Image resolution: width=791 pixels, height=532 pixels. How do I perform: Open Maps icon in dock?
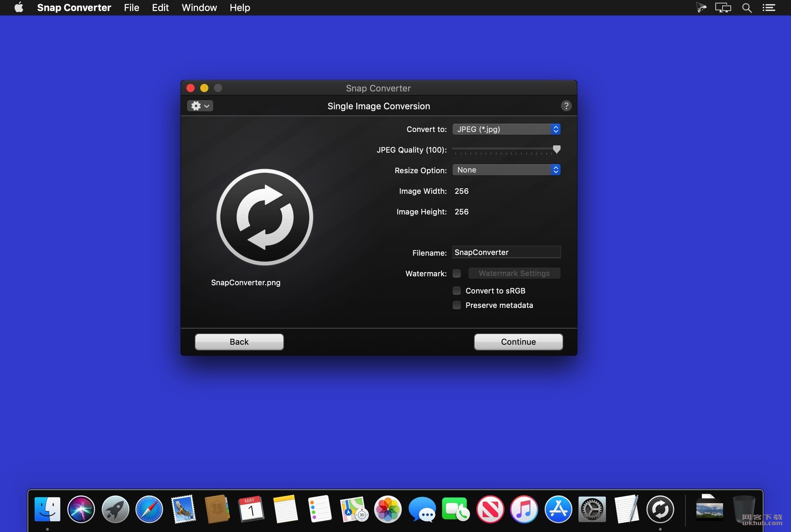pyautogui.click(x=354, y=509)
